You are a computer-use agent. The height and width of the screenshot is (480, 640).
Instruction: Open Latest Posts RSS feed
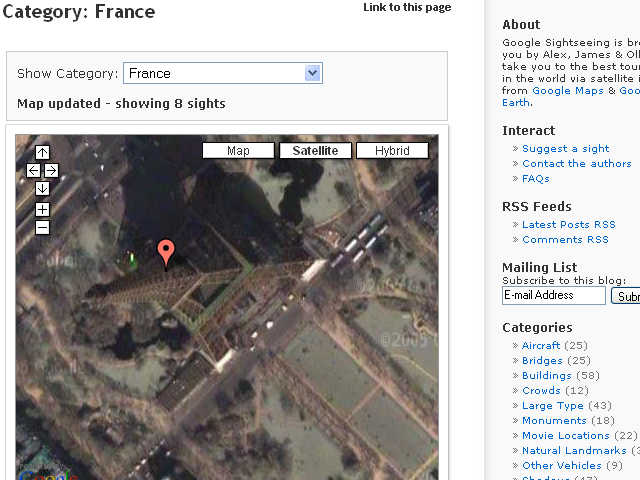coord(569,224)
